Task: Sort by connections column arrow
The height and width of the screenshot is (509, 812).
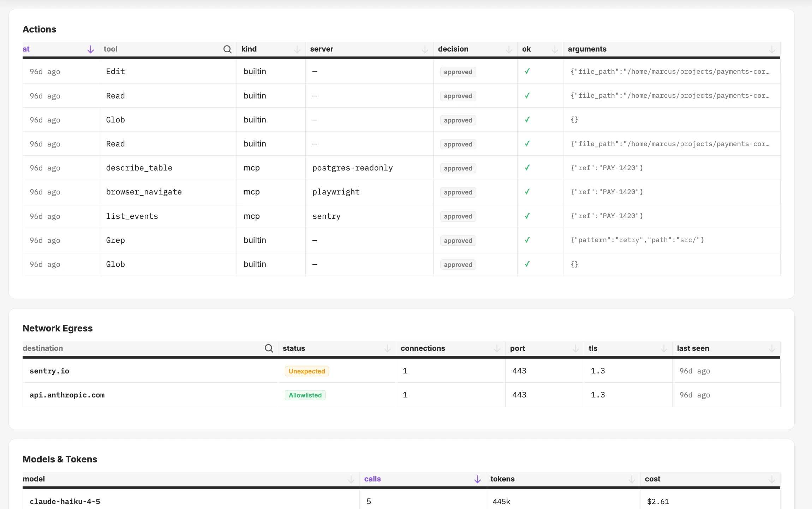Action: pyautogui.click(x=497, y=348)
